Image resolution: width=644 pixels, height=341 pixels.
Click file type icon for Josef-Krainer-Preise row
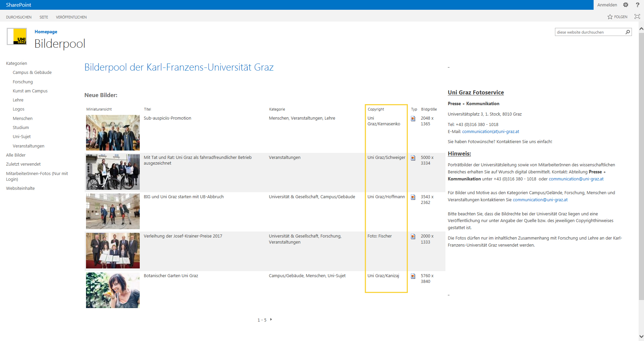[413, 237]
